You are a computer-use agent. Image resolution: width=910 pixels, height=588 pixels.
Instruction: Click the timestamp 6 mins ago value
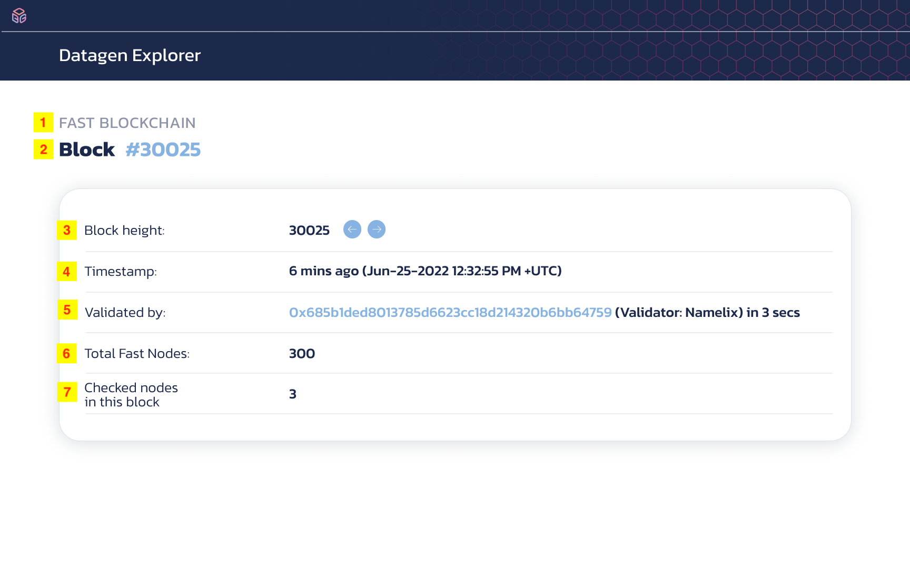point(426,271)
